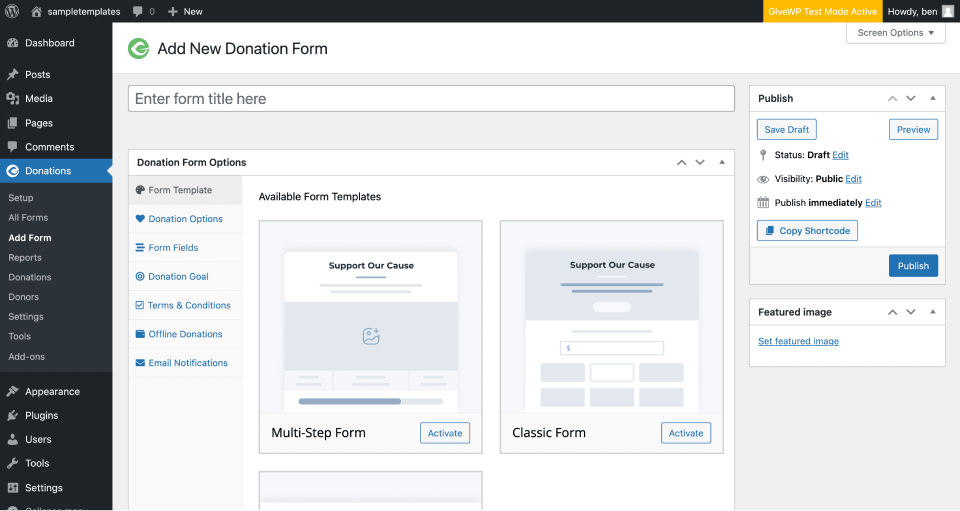Collapse the Featured image panel

[932, 312]
